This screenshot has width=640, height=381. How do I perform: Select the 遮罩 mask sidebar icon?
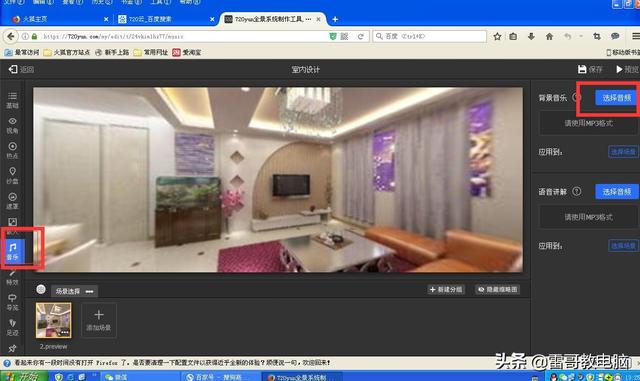click(12, 201)
